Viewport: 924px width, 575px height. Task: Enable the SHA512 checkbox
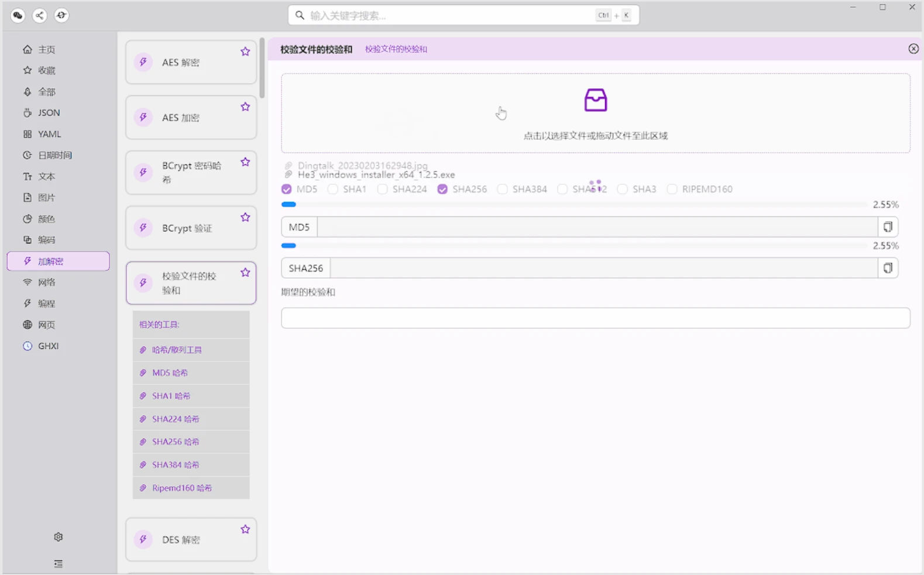click(x=562, y=189)
